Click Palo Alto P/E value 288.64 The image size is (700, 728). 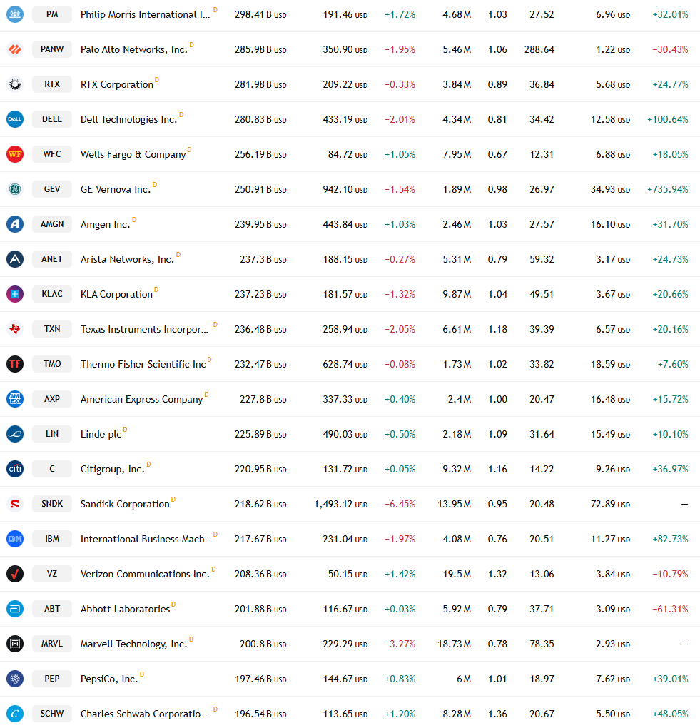(x=539, y=50)
